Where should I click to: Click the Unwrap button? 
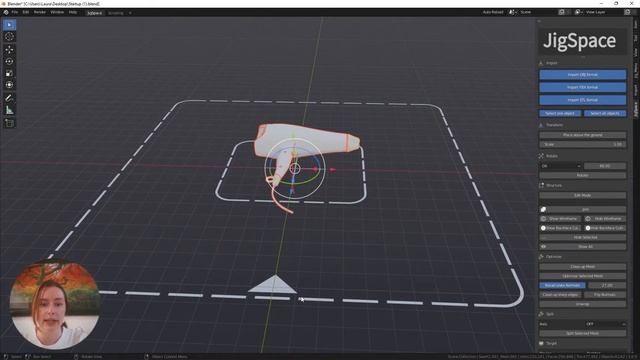(582, 304)
